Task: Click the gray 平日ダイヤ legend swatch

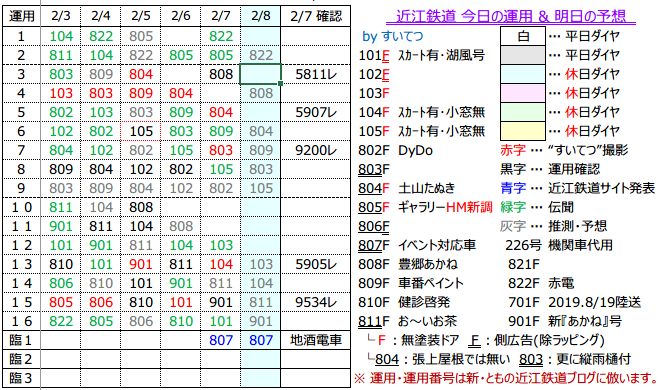Action: click(x=523, y=55)
